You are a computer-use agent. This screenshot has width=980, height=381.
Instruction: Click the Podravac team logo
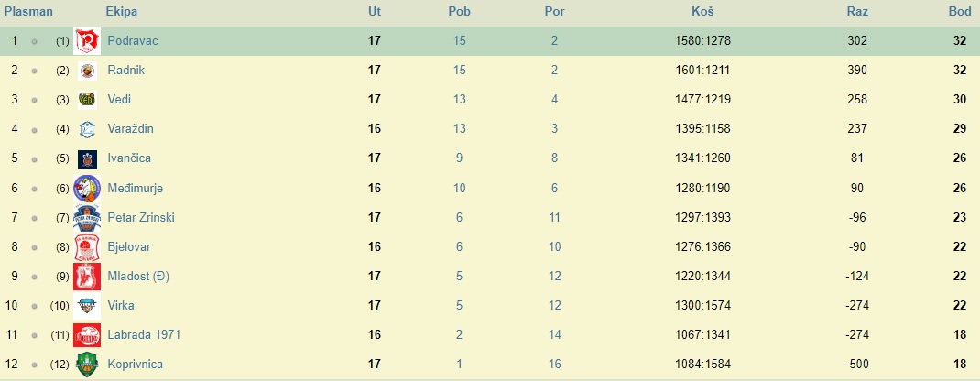coord(86,41)
